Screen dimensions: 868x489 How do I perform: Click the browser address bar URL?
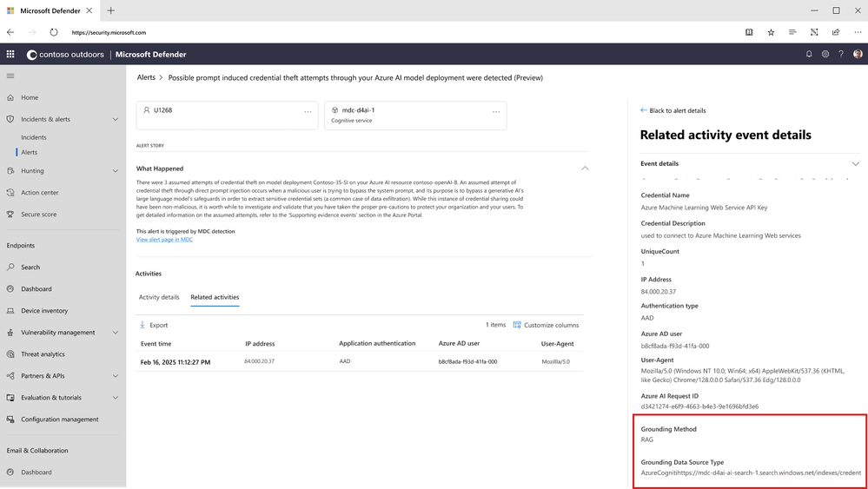click(x=109, y=33)
